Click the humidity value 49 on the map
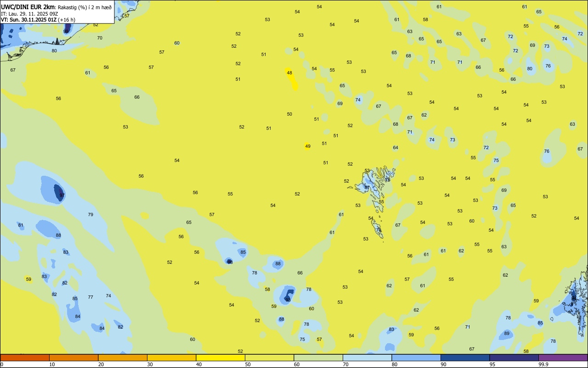588x368 pixels. tap(308, 146)
